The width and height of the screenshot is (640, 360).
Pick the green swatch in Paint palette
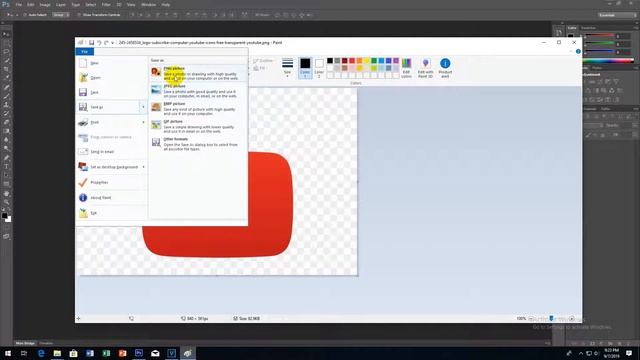(x=374, y=61)
